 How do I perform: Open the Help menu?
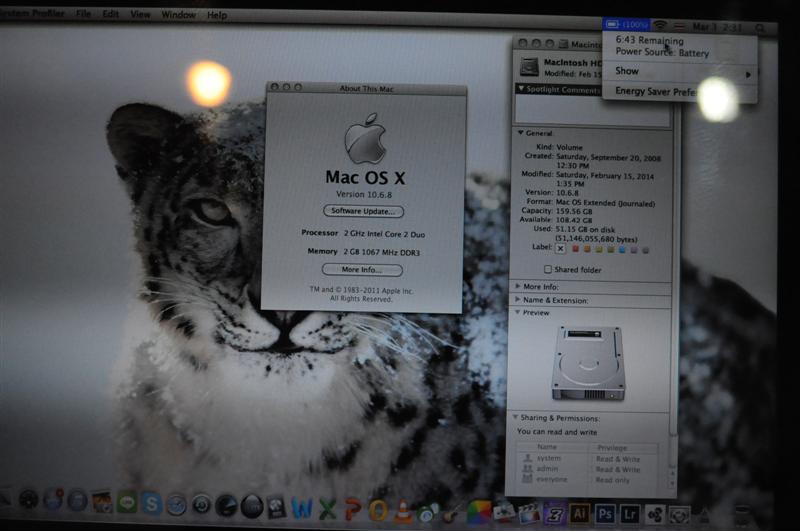click(x=217, y=15)
